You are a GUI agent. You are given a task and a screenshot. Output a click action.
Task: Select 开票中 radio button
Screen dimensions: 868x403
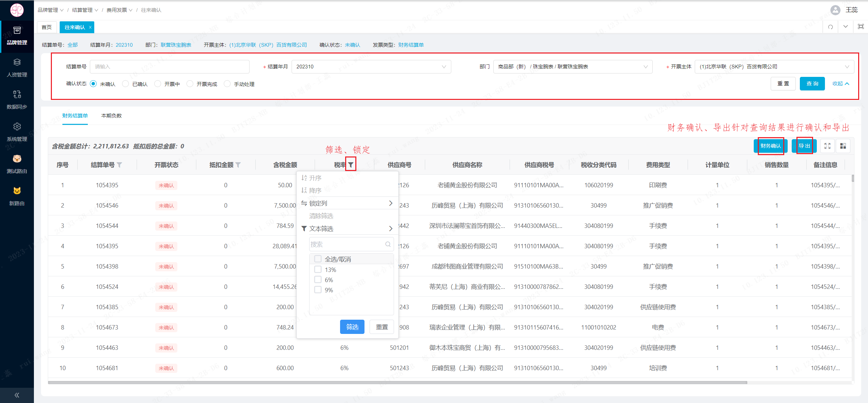158,84
